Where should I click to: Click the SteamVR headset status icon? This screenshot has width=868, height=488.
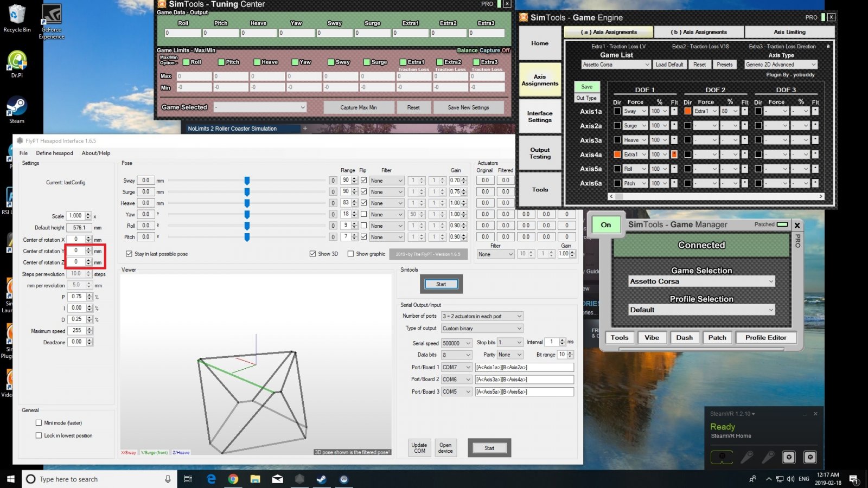pos(722,457)
